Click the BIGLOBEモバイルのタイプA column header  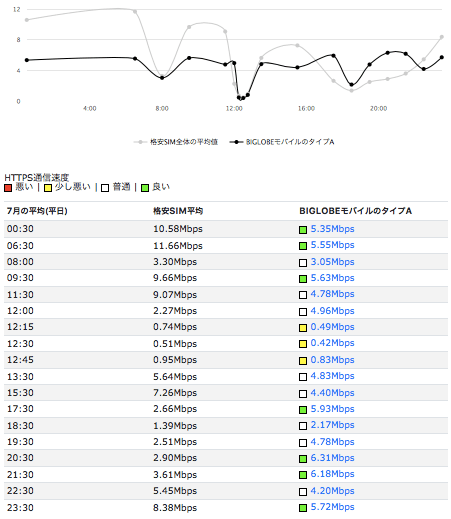(x=355, y=211)
